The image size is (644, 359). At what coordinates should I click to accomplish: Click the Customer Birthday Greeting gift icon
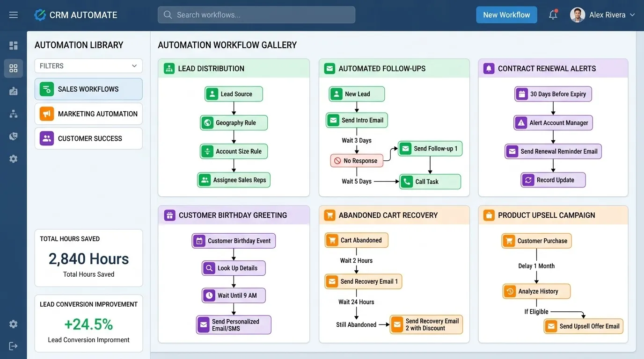tap(169, 215)
